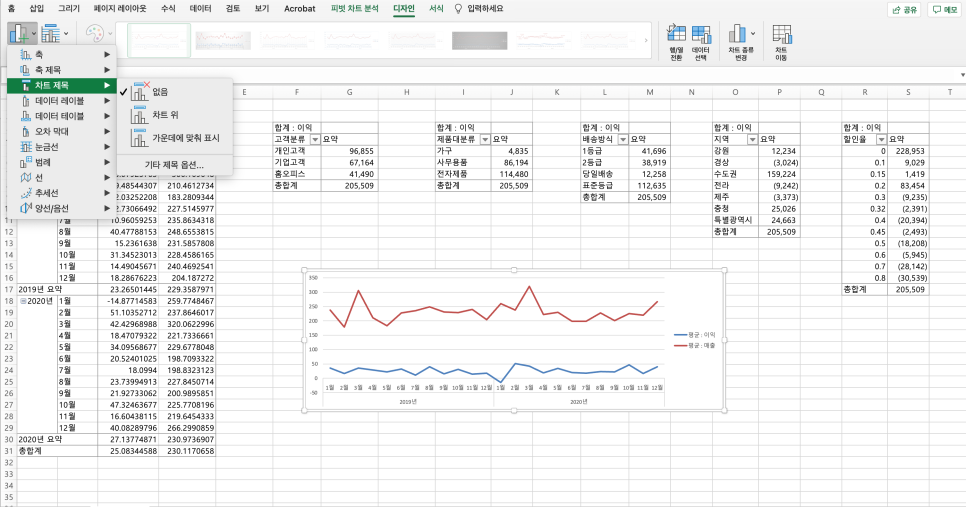The width and height of the screenshot is (966, 507).
Task: Open the dropdown arrow beside 차트 종류 변경
Action: pyautogui.click(x=753, y=33)
